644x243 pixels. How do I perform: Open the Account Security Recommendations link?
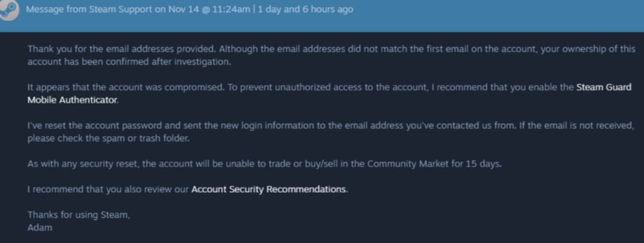(268, 189)
